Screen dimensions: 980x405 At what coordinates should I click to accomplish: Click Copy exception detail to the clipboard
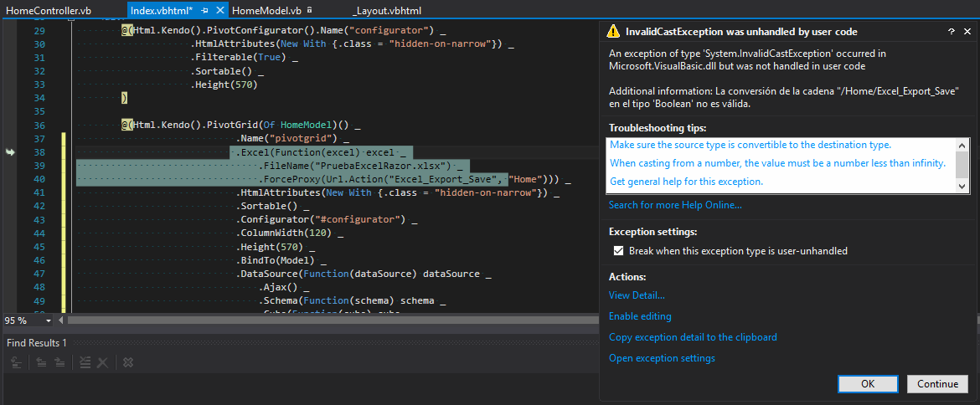pos(693,337)
